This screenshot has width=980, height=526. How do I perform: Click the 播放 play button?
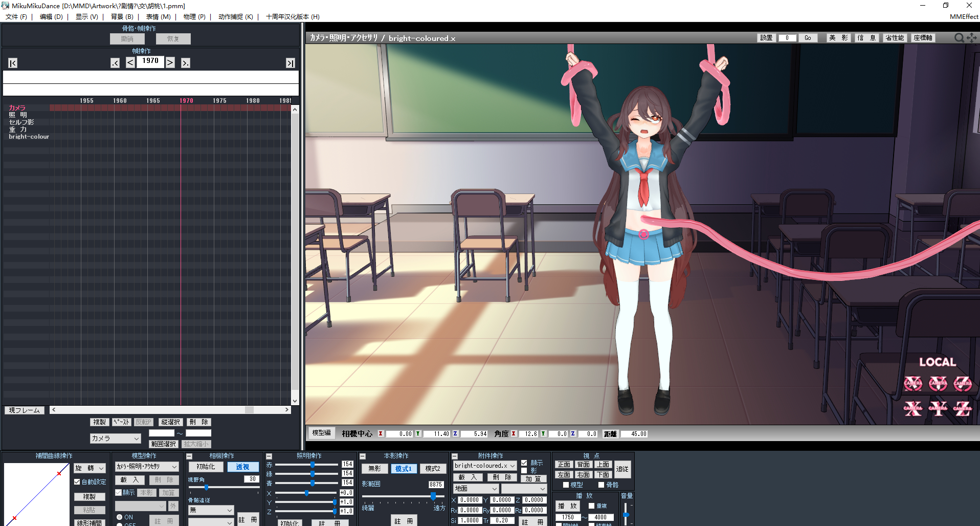(x=568, y=506)
